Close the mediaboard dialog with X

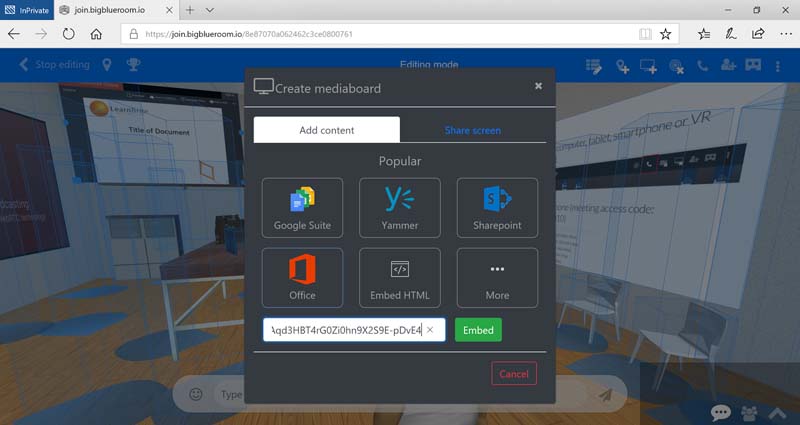coord(538,86)
